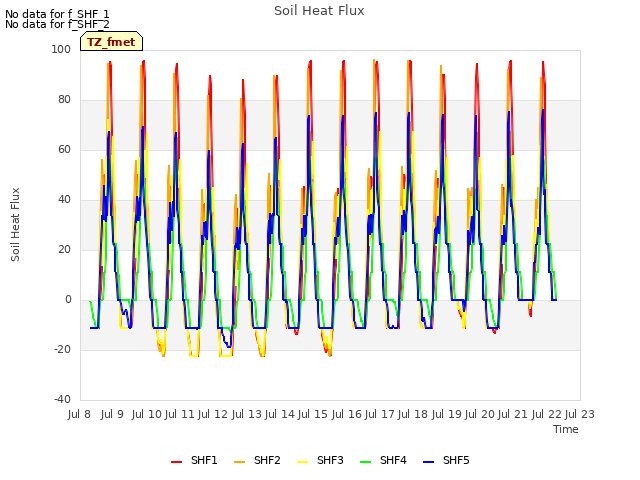Click the vertical 'Soil Heat Flux' axis label
The width and height of the screenshot is (640, 480).
15,224
